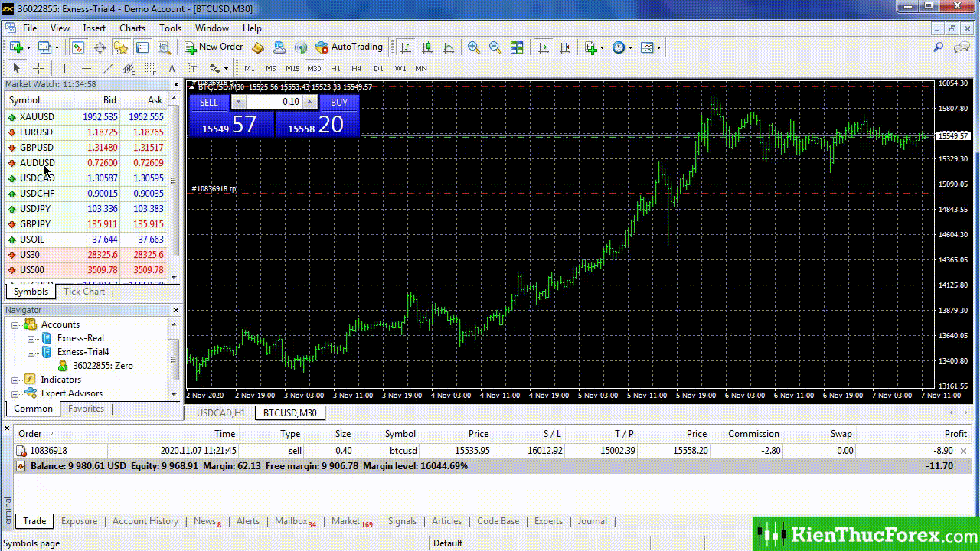Open the Profiles dropdown arrow
This screenshot has width=980, height=551.
57,47
